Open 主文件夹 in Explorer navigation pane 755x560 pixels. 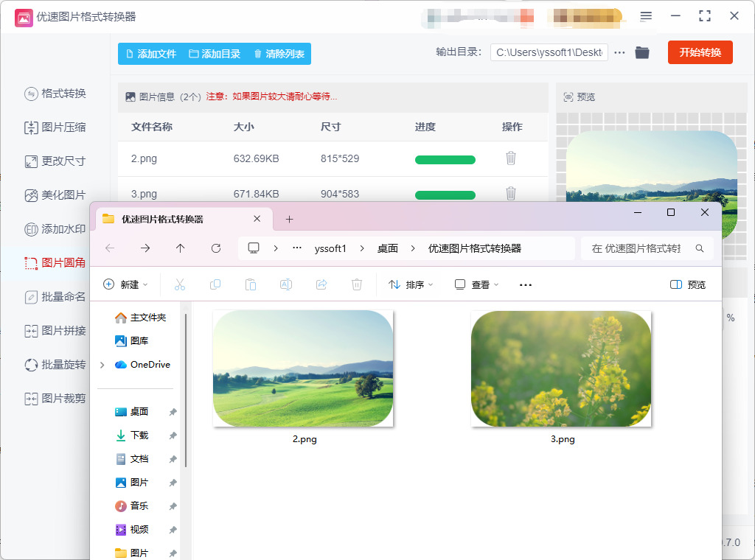point(140,318)
